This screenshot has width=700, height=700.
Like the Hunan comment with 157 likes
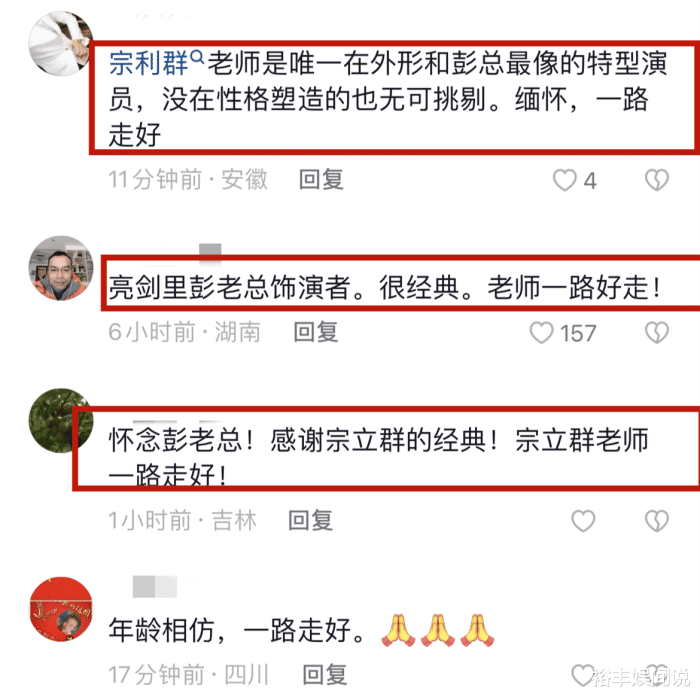(x=542, y=333)
